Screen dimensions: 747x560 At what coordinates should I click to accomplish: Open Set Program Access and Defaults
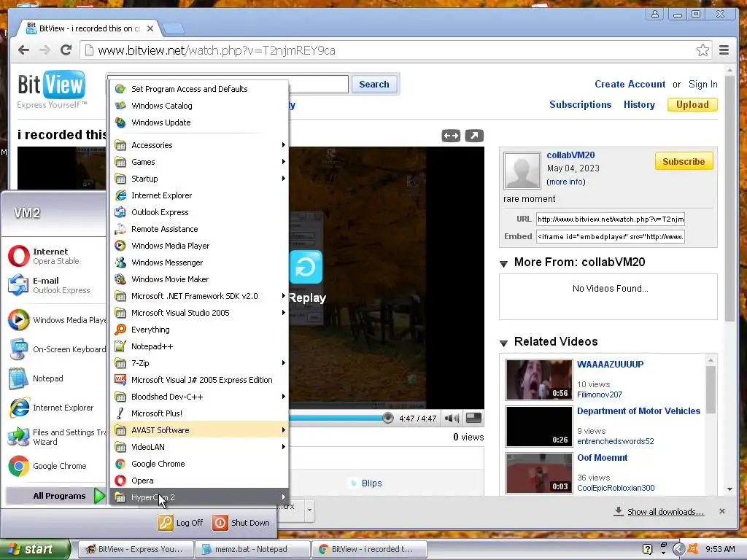click(200, 89)
